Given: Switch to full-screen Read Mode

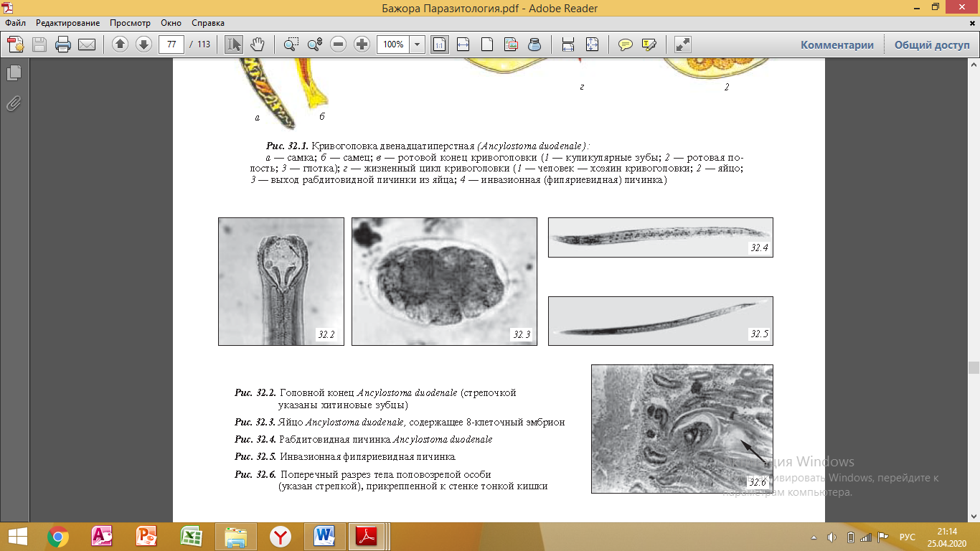Looking at the screenshot, I should coord(683,44).
